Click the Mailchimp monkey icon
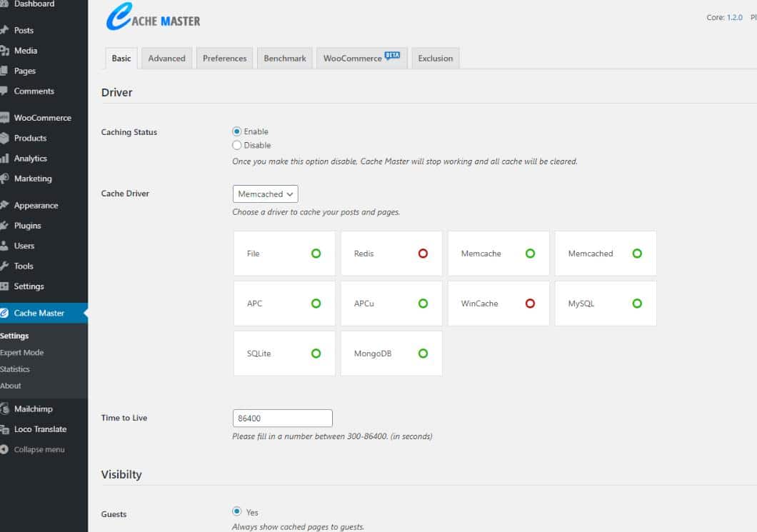757x532 pixels. pyautogui.click(x=4, y=409)
